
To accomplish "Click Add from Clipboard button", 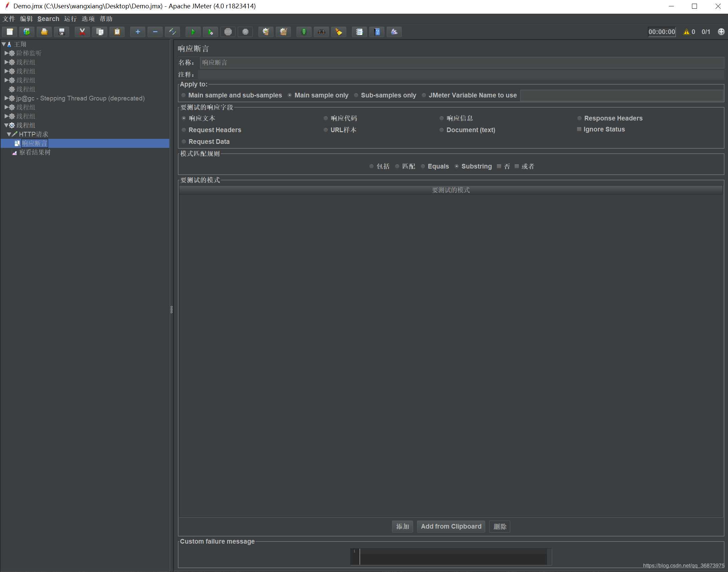I will pyautogui.click(x=451, y=527).
